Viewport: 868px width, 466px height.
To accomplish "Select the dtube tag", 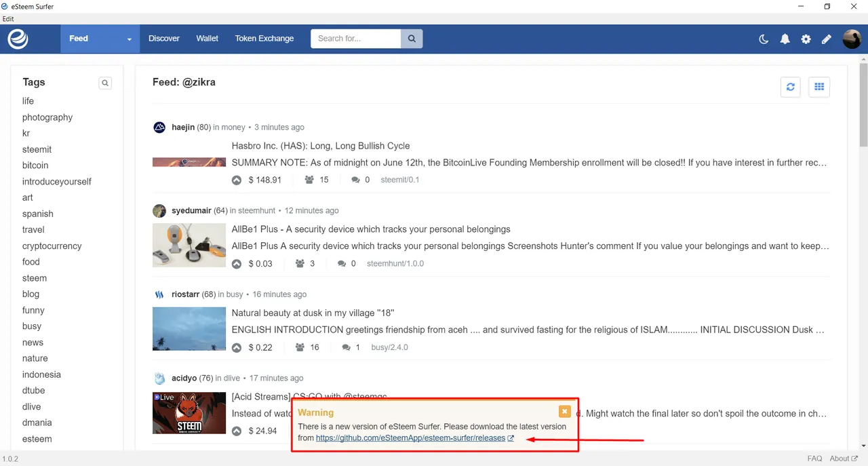I will coord(33,391).
